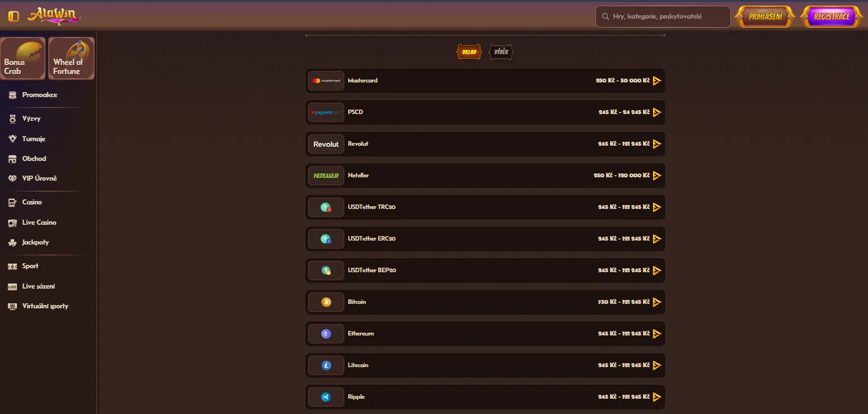Open Live Casino in the sidebar
The image size is (868, 414).
tap(39, 223)
